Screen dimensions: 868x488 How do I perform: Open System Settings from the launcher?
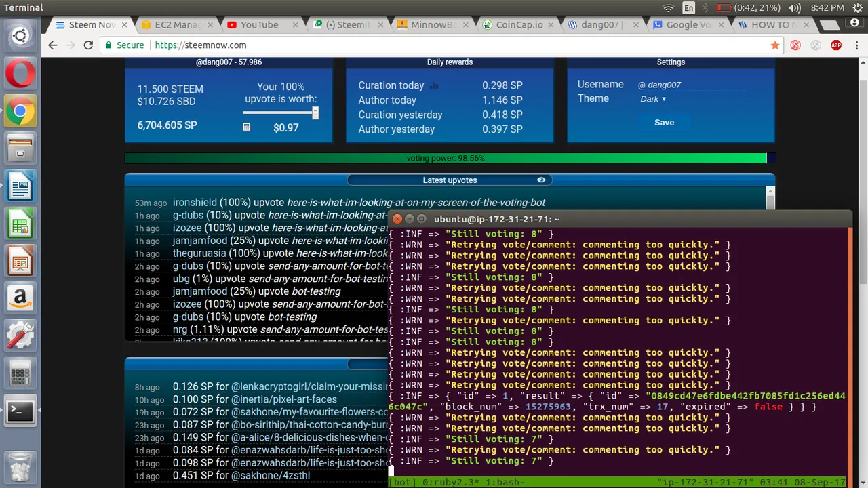pyautogui.click(x=20, y=335)
